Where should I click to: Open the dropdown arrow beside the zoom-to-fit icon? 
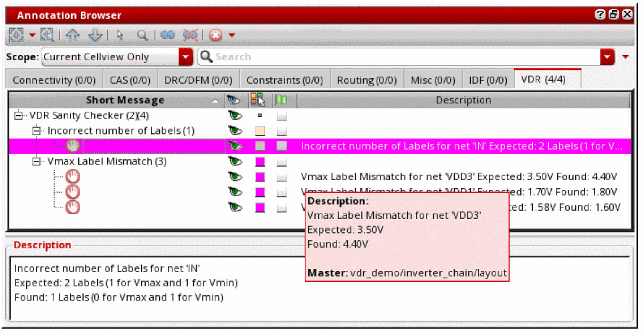coord(31,35)
